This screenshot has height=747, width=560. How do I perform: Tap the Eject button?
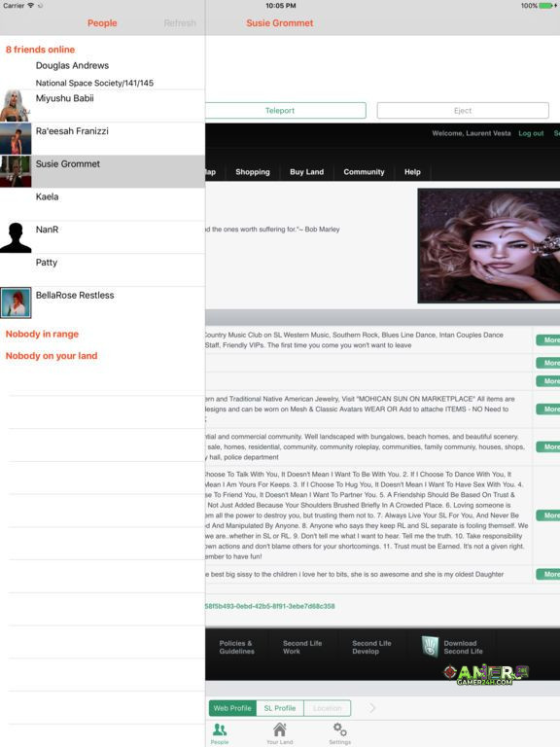coord(463,111)
